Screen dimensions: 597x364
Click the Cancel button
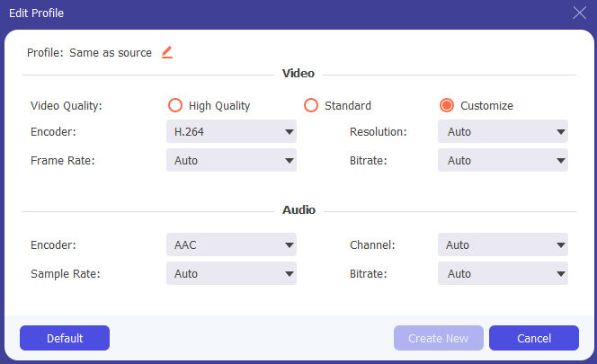coord(533,338)
